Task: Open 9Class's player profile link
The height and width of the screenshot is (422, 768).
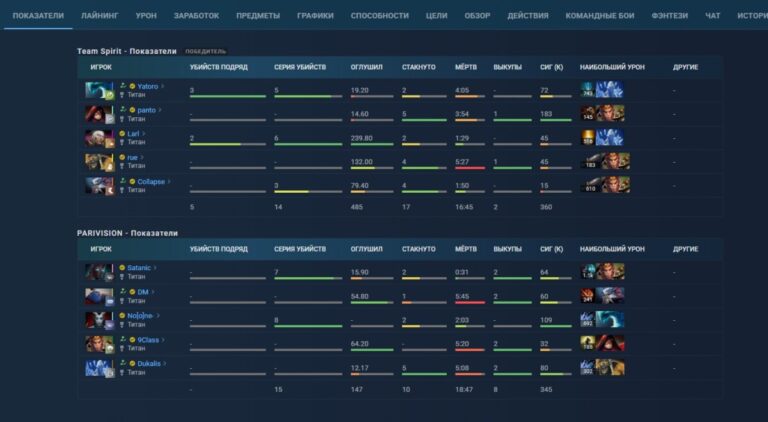Action: tap(148, 340)
